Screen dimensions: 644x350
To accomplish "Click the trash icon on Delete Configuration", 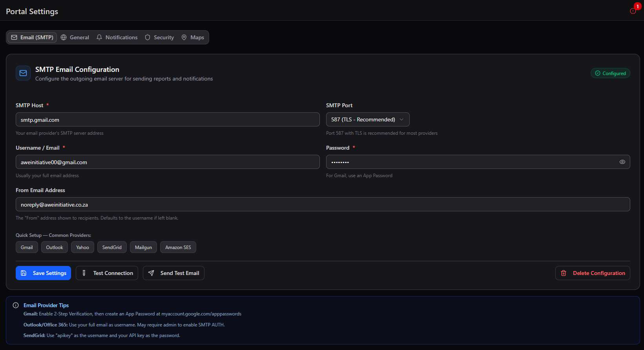I will 564,273.
